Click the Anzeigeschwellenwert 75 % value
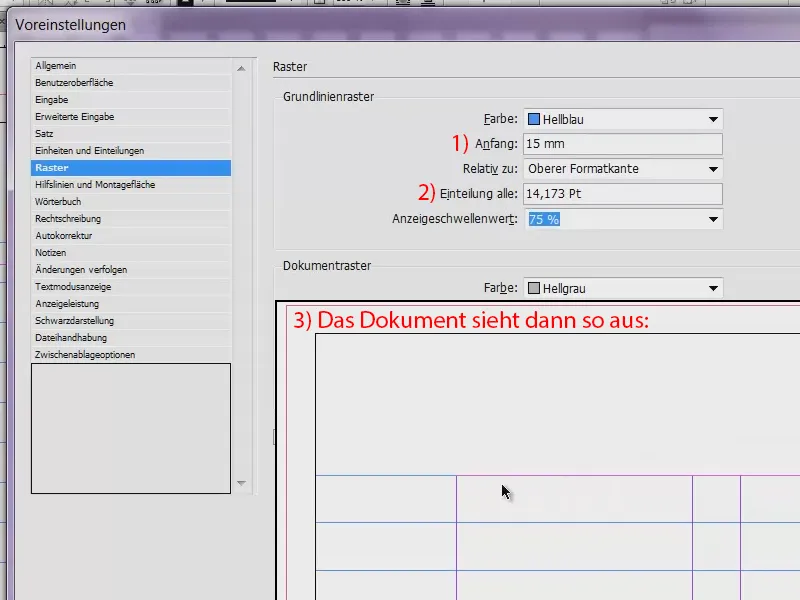The image size is (800, 600). pyautogui.click(x=544, y=219)
